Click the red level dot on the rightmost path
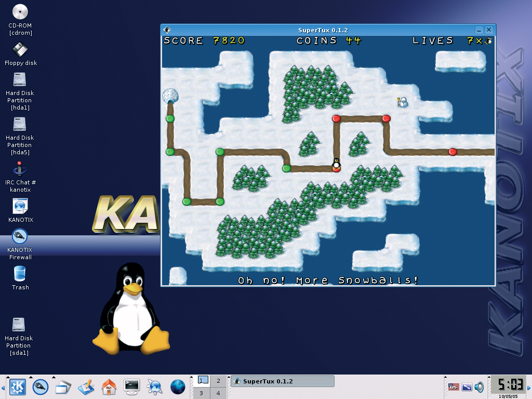The image size is (532, 399). point(453,152)
